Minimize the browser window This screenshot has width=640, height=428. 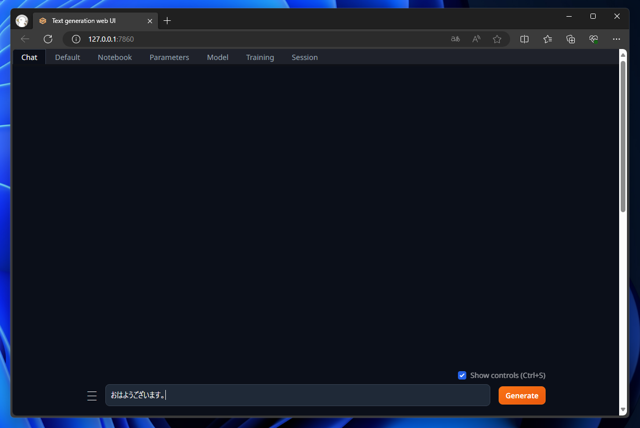pos(569,16)
